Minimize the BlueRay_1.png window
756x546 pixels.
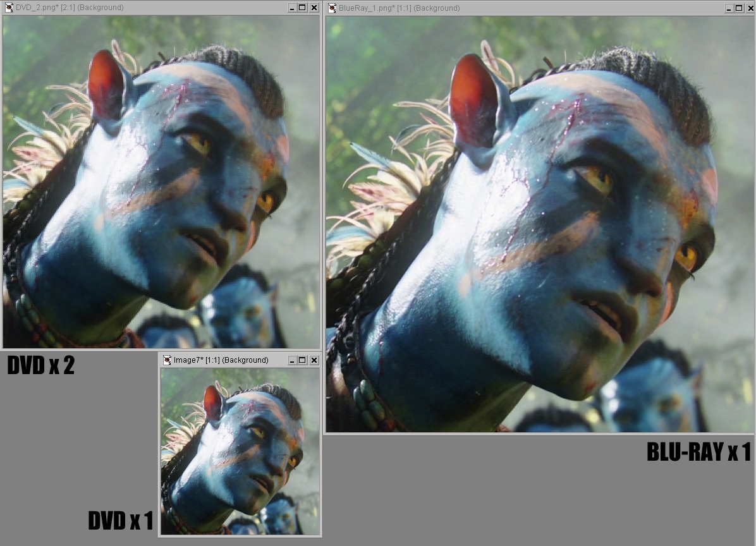click(x=729, y=8)
